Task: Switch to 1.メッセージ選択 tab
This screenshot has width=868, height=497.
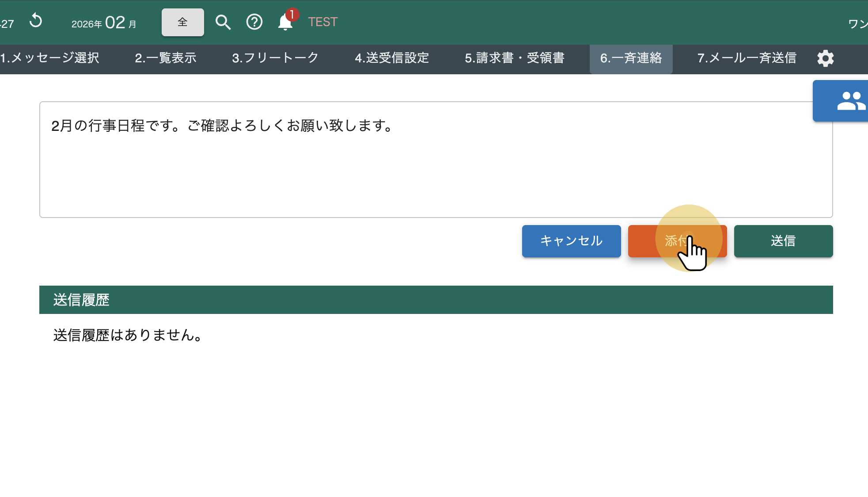Action: click(x=49, y=58)
